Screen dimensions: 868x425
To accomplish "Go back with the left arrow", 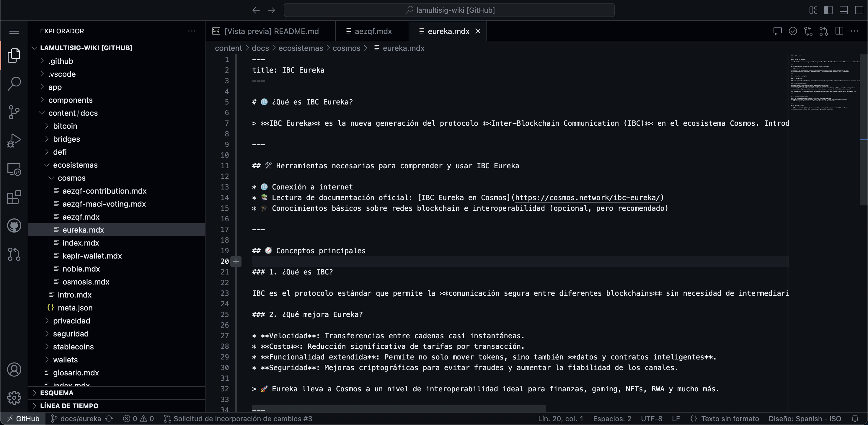I will [256, 10].
